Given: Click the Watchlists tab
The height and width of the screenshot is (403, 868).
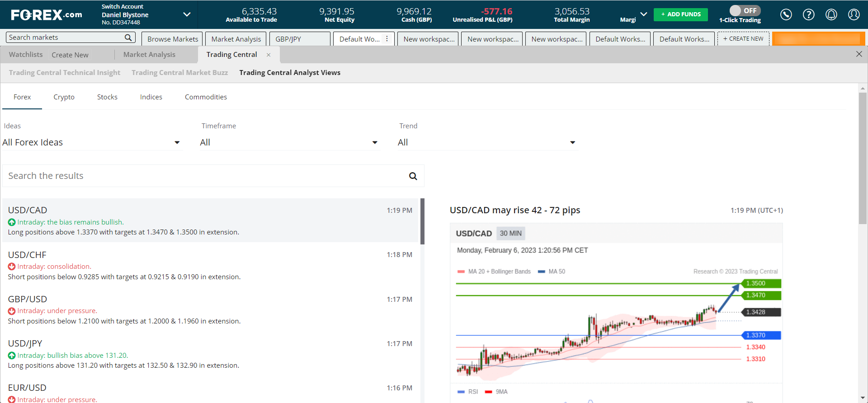Looking at the screenshot, I should click(x=26, y=55).
